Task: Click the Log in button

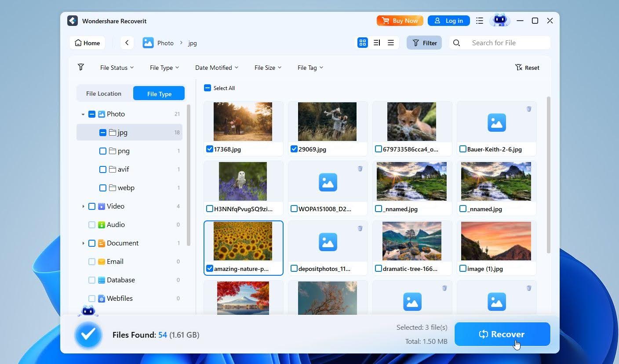Action: 448,21
